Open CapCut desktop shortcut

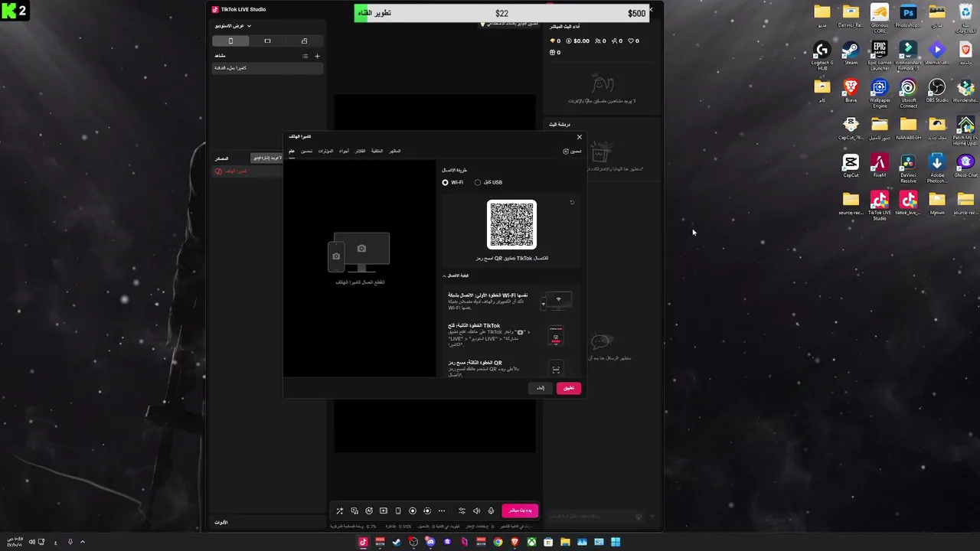(x=851, y=165)
